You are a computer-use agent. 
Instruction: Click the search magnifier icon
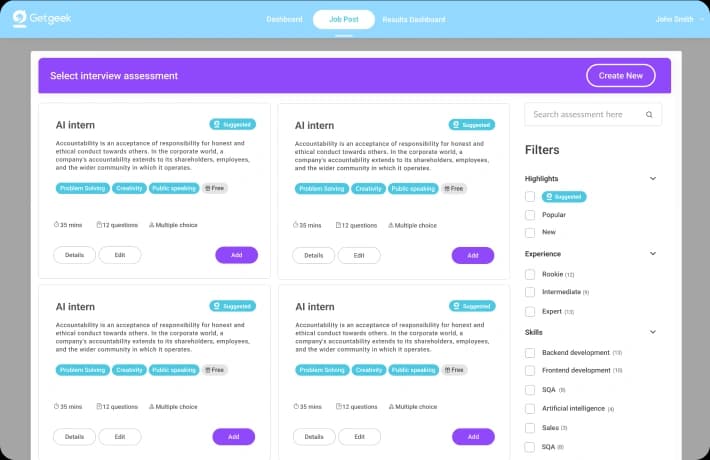[649, 115]
